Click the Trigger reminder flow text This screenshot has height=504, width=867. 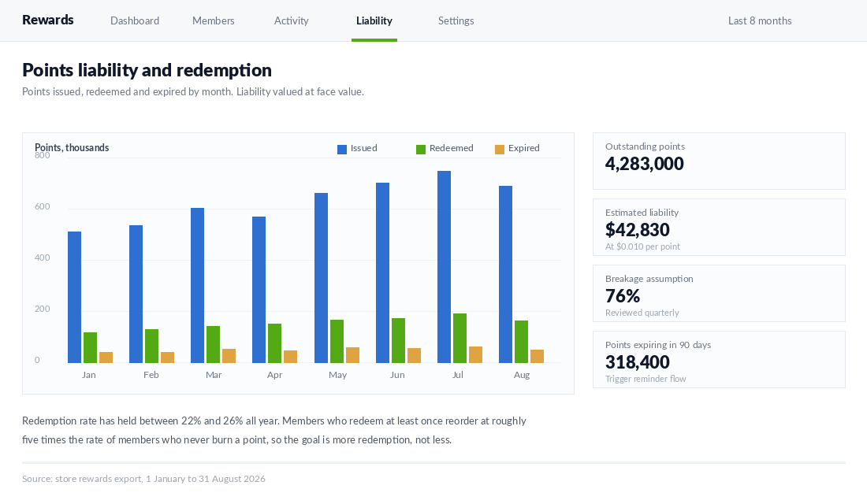pyautogui.click(x=646, y=379)
